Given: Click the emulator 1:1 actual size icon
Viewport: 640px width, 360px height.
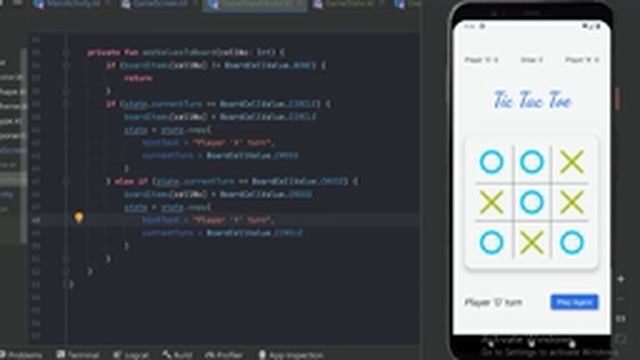Looking at the screenshot, I should click(x=621, y=318).
